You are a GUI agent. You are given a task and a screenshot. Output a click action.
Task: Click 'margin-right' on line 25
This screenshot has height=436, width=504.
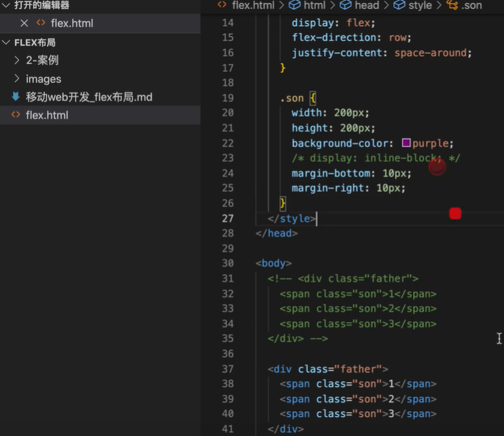pos(328,188)
